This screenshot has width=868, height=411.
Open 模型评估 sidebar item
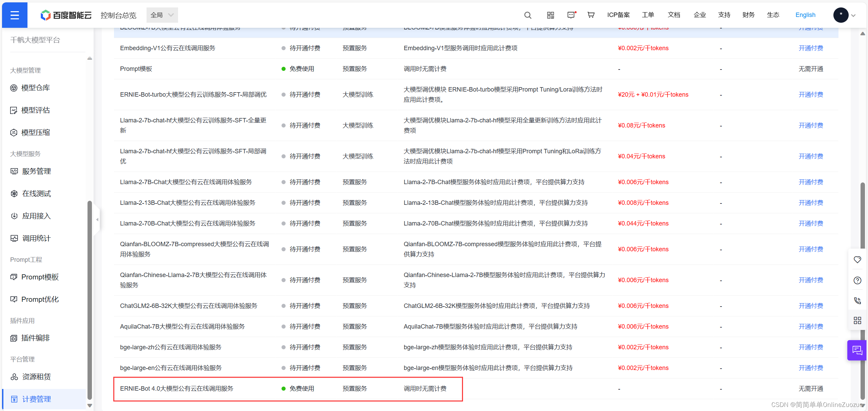click(30, 110)
